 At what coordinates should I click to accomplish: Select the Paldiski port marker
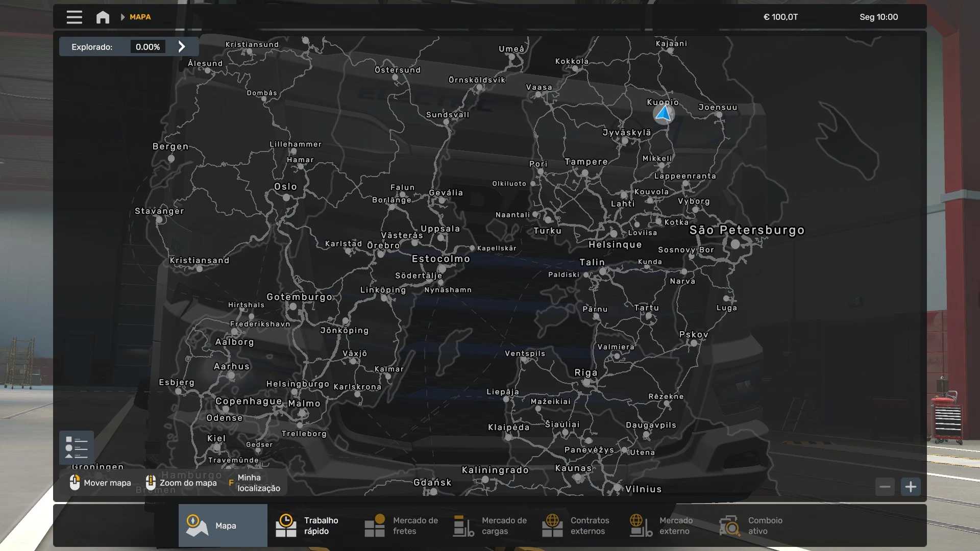click(x=586, y=274)
